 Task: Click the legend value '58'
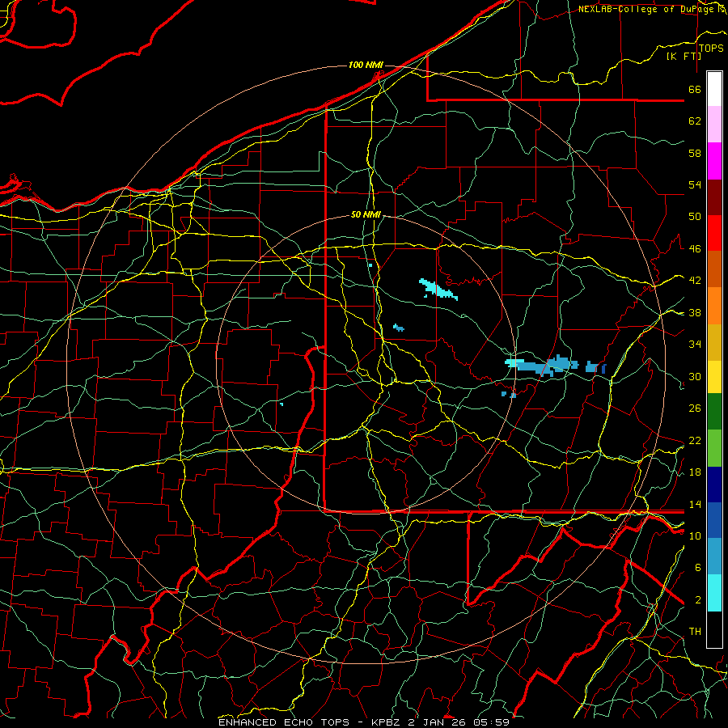695,153
